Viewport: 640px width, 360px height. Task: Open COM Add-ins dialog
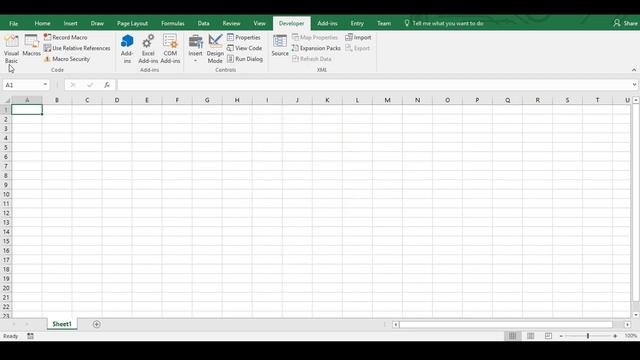[170, 49]
